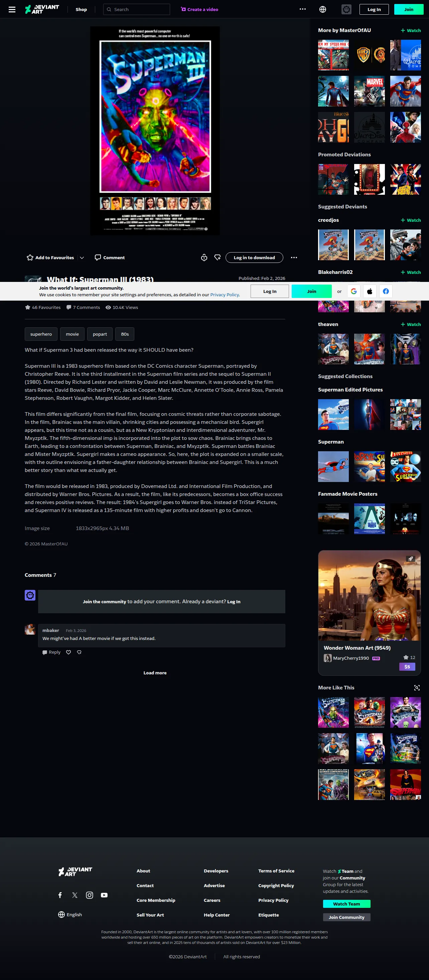Sign in with the Google icon
The height and width of the screenshot is (980, 429).
coord(353,291)
